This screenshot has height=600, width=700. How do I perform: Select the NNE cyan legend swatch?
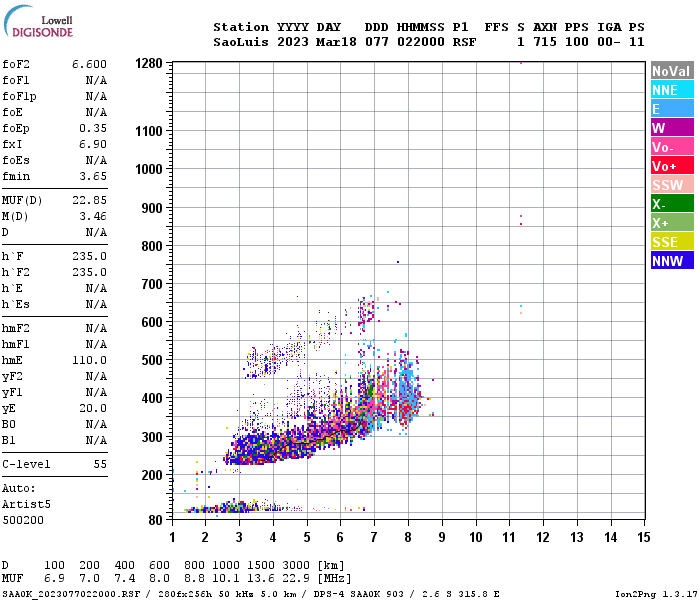pyautogui.click(x=672, y=90)
